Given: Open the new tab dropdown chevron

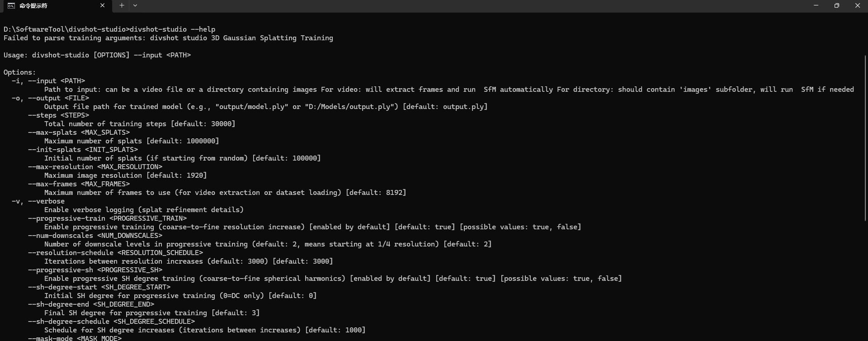Looking at the screenshot, I should tap(135, 5).
